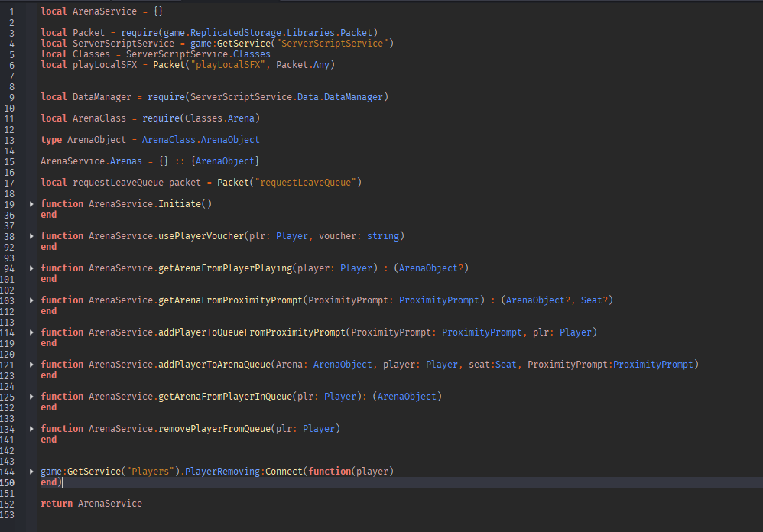This screenshot has width=763, height=532.
Task: Click 'plr: Player' parameter on line 114
Action: click(x=562, y=332)
